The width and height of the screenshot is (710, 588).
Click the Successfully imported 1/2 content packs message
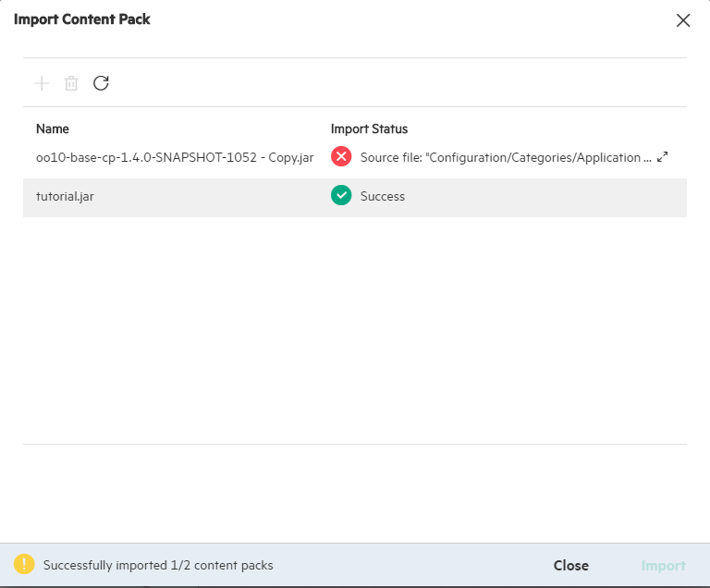click(x=158, y=566)
